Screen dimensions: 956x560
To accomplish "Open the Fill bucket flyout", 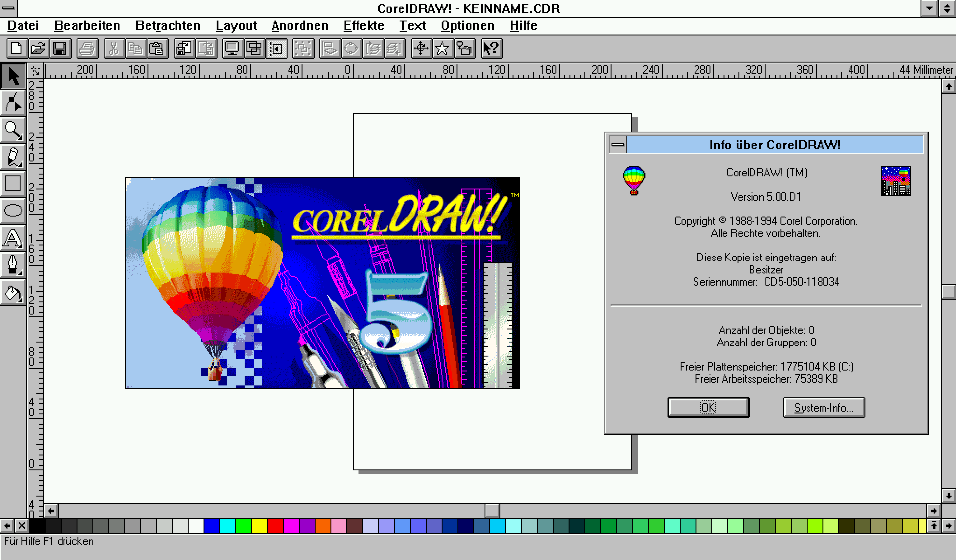I will click(x=13, y=292).
